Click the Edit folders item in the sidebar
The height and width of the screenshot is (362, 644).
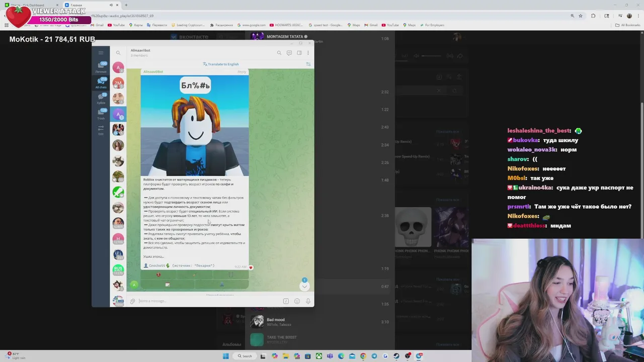[101, 130]
